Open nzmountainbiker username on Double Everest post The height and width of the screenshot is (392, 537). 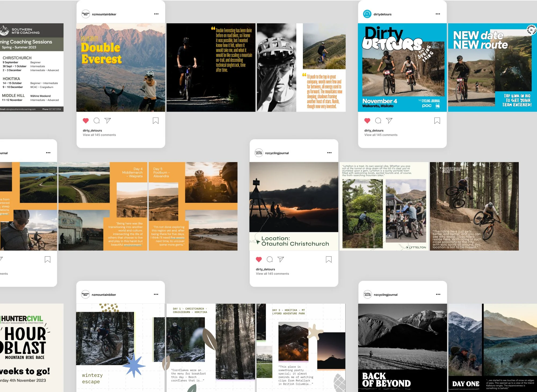[x=104, y=14]
